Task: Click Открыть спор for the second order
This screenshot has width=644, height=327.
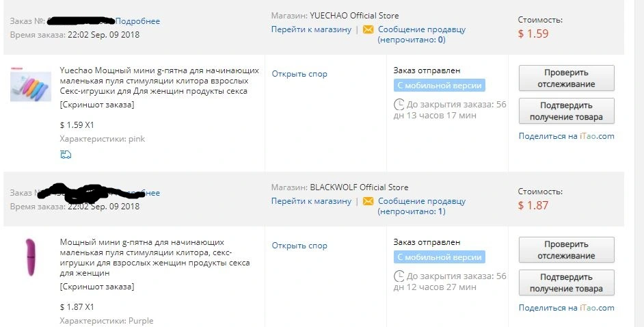Action: coord(299,246)
